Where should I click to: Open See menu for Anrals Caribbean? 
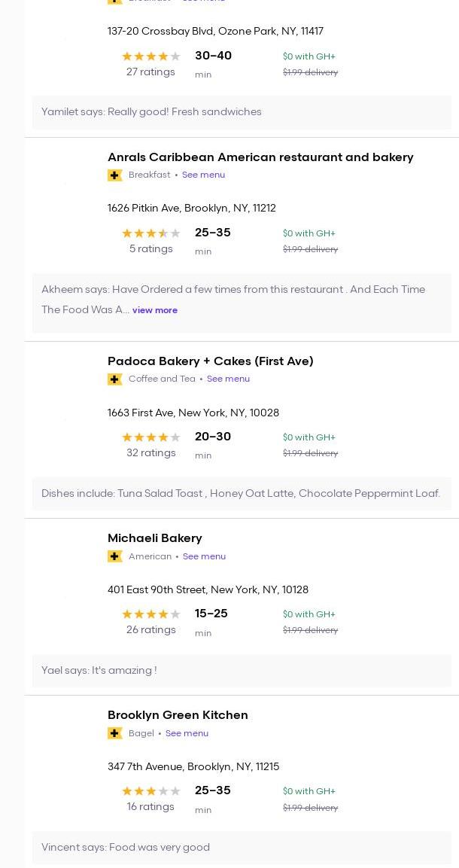pyautogui.click(x=203, y=175)
